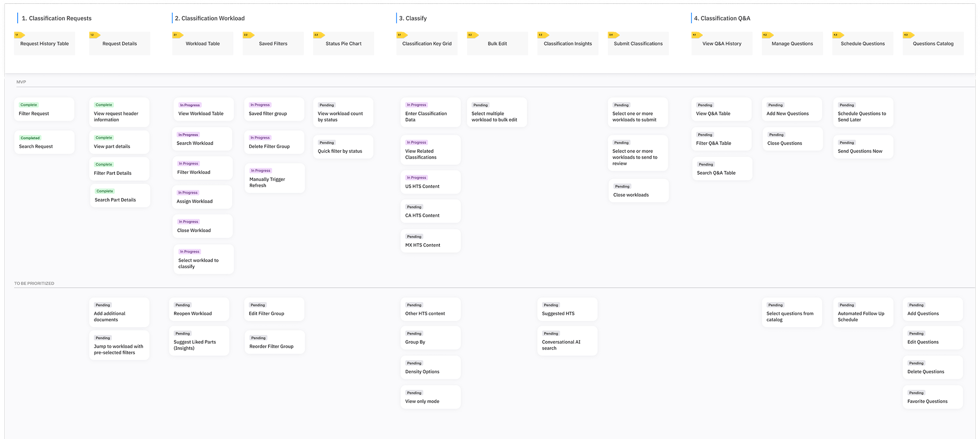The image size is (980, 439).
Task: Open the US HTS Content card
Action: pyautogui.click(x=431, y=182)
